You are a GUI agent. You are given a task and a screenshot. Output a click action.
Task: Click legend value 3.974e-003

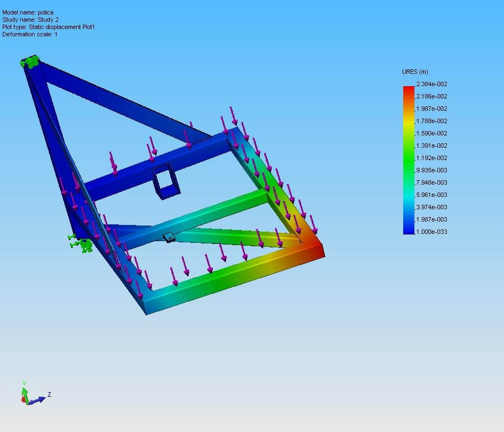click(432, 207)
